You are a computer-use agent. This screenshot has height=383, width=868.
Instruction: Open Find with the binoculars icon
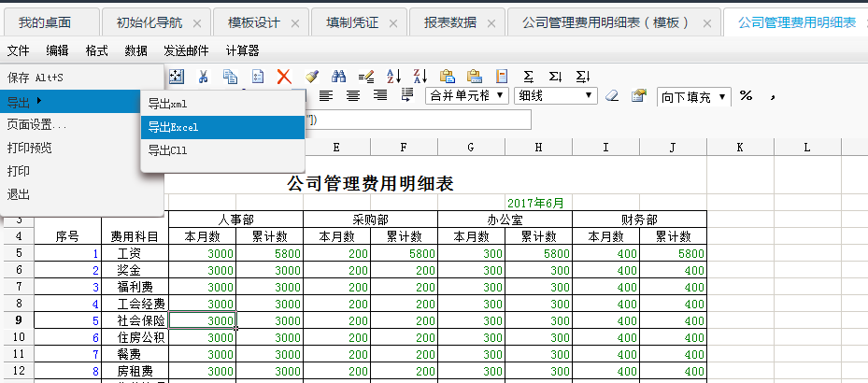(x=339, y=77)
